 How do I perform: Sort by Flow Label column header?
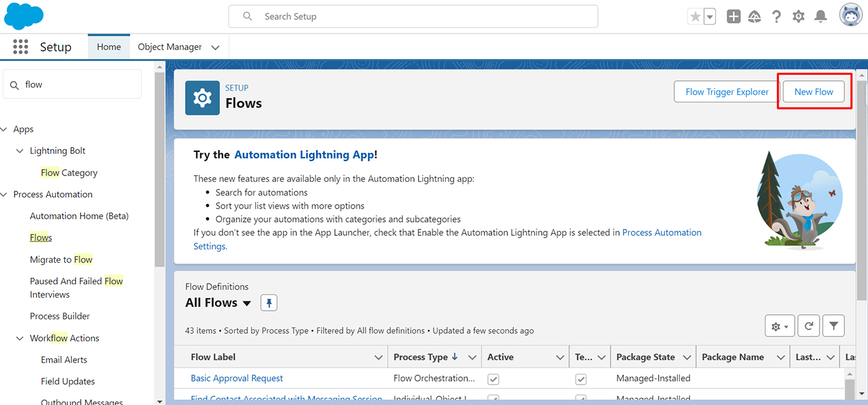pos(214,357)
